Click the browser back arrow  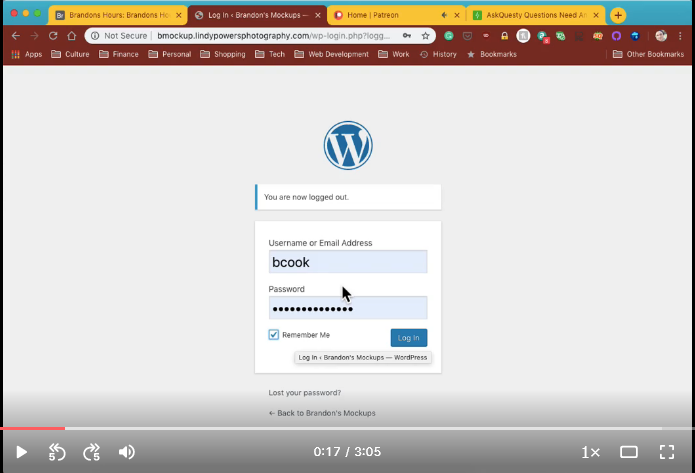coord(16,36)
